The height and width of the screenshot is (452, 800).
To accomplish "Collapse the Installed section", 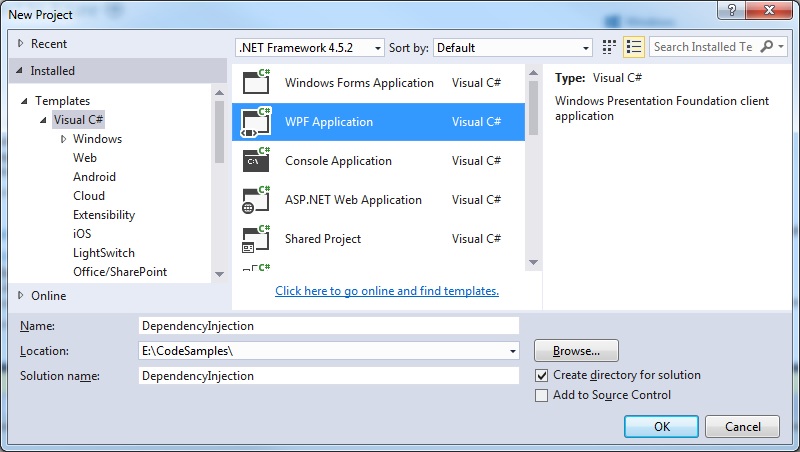I will [19, 70].
